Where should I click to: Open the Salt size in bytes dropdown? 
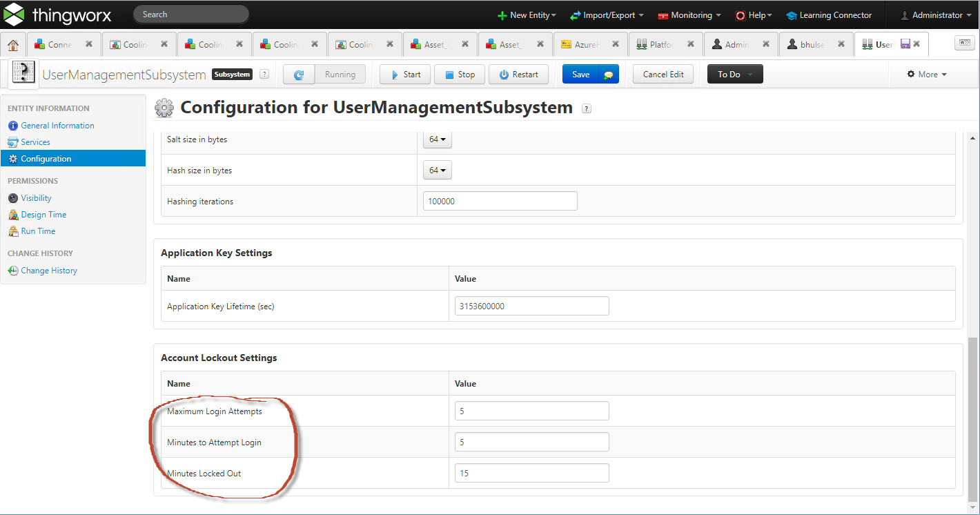[x=437, y=139]
